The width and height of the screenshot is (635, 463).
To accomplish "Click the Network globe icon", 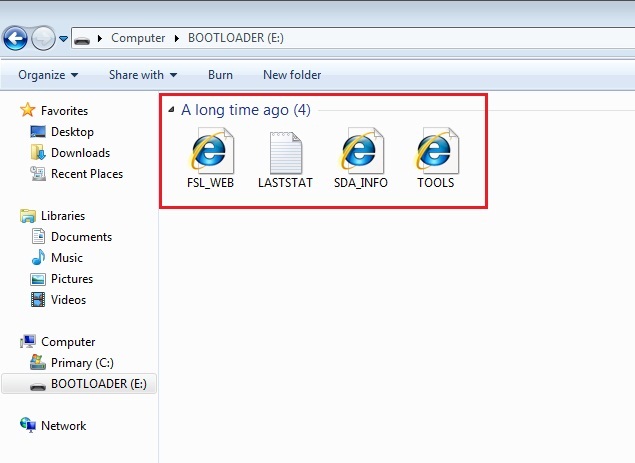I will click(x=28, y=425).
